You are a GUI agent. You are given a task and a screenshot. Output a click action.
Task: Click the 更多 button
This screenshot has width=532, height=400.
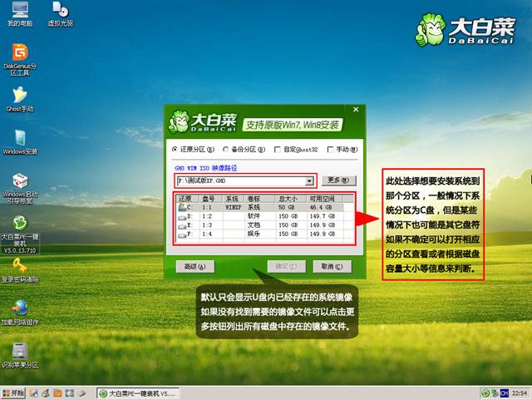(x=338, y=180)
